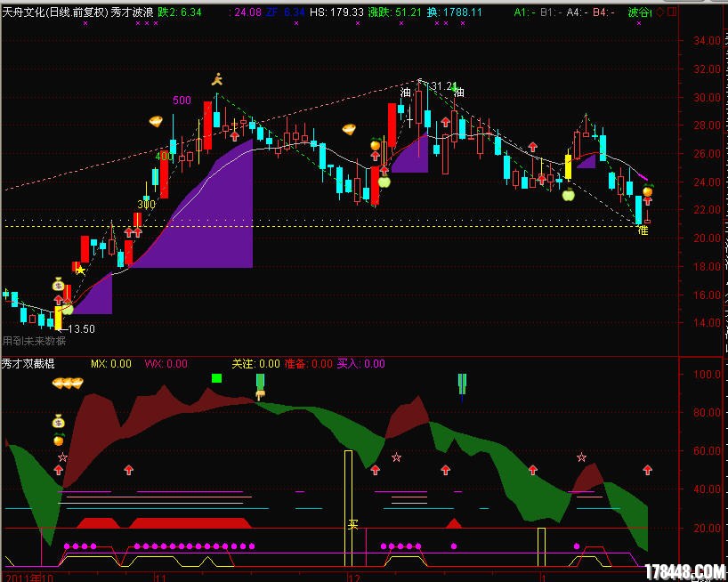Click hollow star beneath indicator panel orange fruit
728x582 pixels.
62,457
